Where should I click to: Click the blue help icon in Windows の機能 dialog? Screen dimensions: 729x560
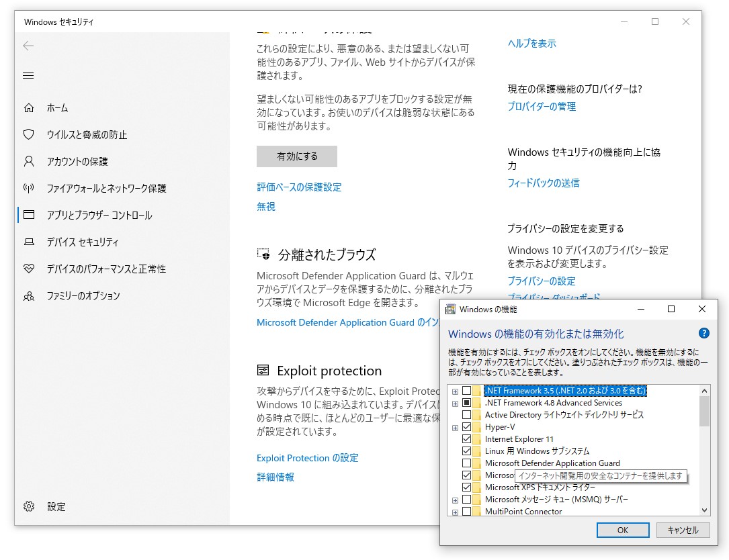704,333
